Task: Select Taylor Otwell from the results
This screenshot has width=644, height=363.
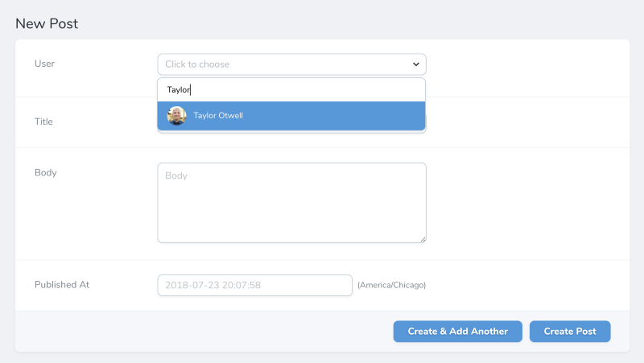Action: tap(291, 116)
